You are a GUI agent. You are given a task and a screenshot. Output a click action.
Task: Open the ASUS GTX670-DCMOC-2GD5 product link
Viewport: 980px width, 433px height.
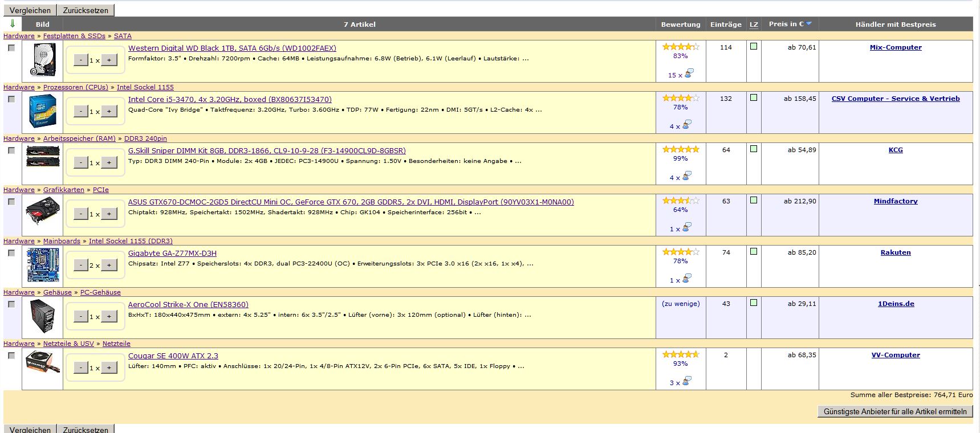click(x=351, y=202)
